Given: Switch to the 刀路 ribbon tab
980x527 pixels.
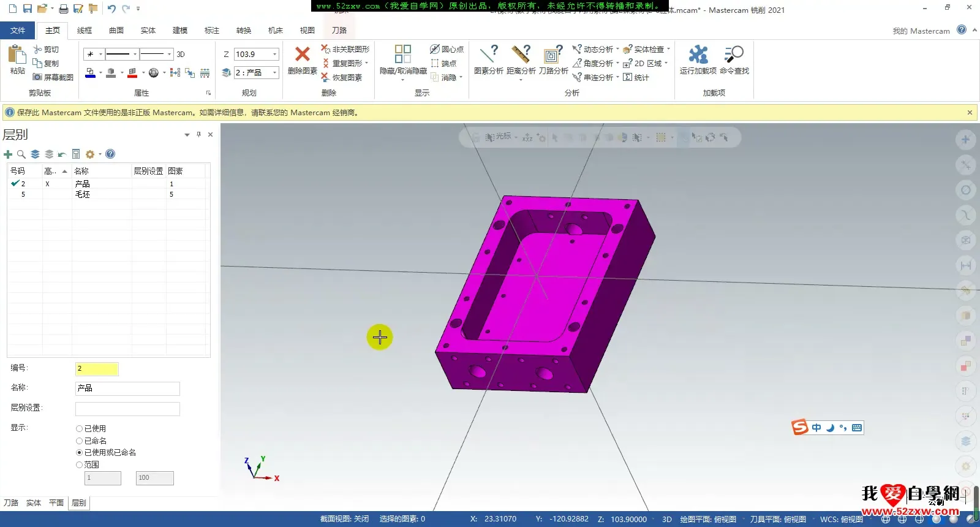Looking at the screenshot, I should (x=339, y=30).
